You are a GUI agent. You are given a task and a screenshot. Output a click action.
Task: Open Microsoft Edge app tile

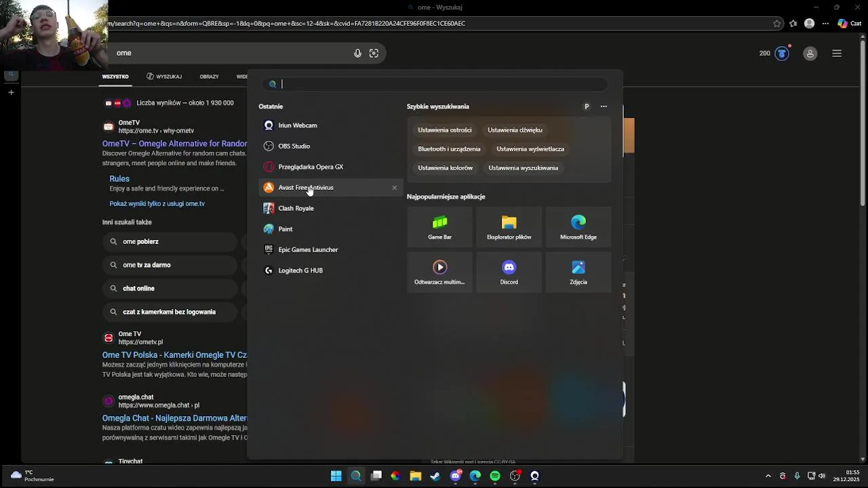tap(578, 227)
